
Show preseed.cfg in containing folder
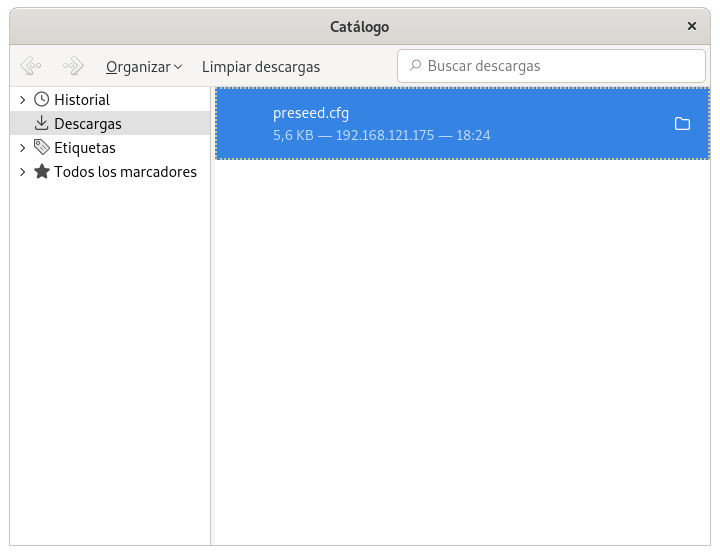[x=683, y=124]
